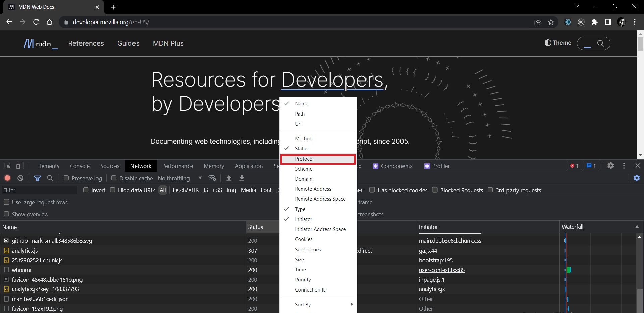Viewport: 644px width, 313px height.
Task: Open network search magnifier icon
Action: pos(50,178)
